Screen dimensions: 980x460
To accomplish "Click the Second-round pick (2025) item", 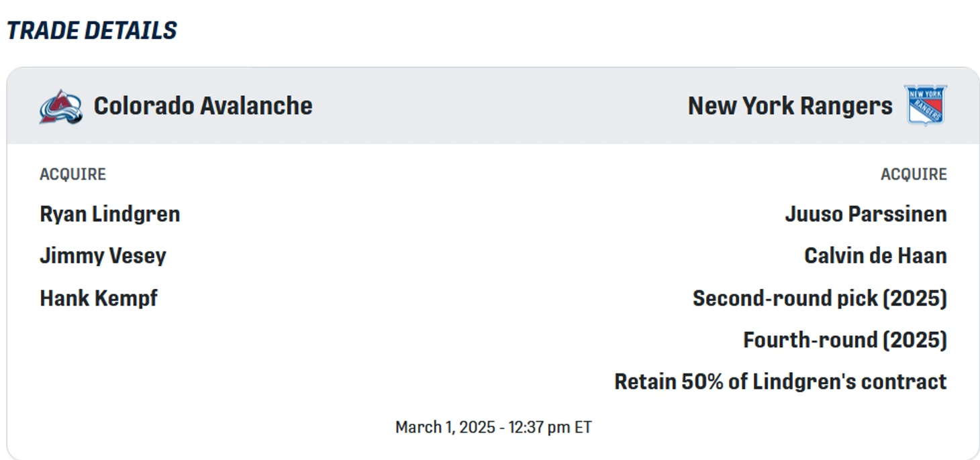I will pyautogui.click(x=820, y=298).
